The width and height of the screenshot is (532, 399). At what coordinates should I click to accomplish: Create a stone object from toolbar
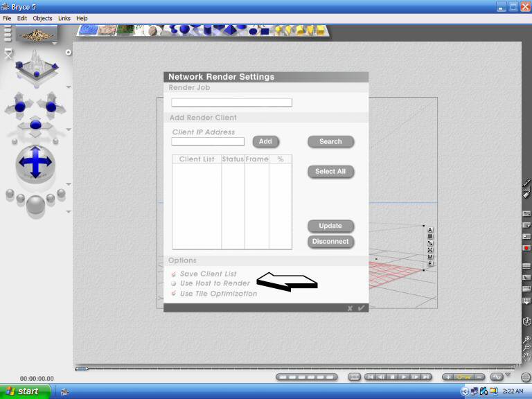152,30
